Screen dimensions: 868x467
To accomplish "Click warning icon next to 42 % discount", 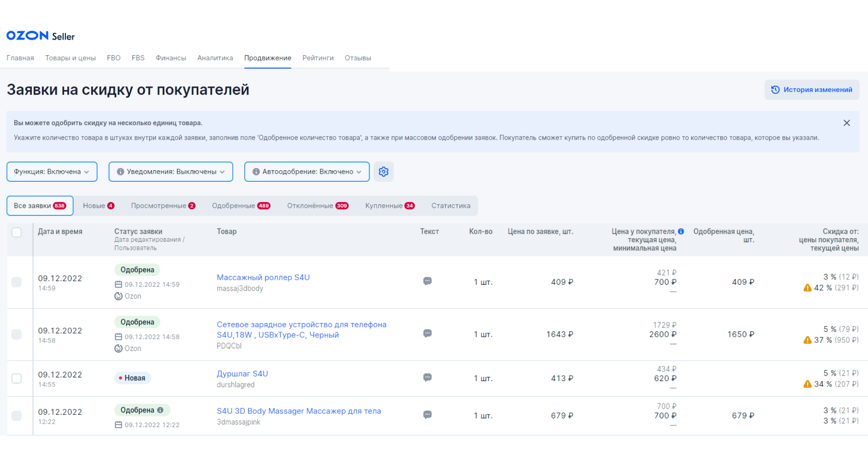I will tap(807, 288).
